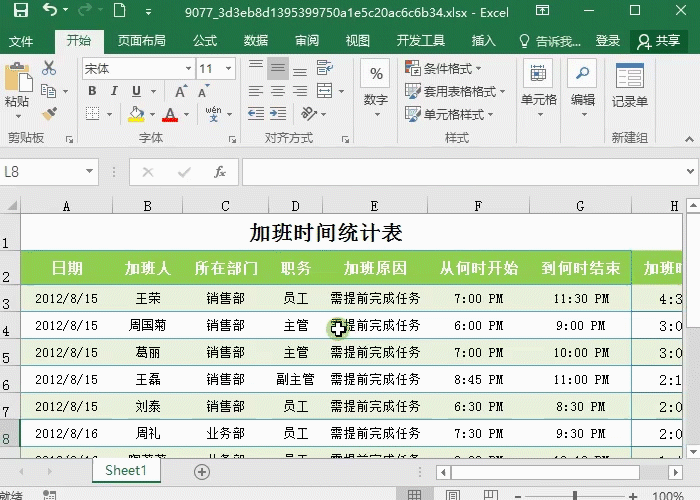The image size is (700, 500).
Task: Click the Paste clipboard icon
Action: coord(18,79)
